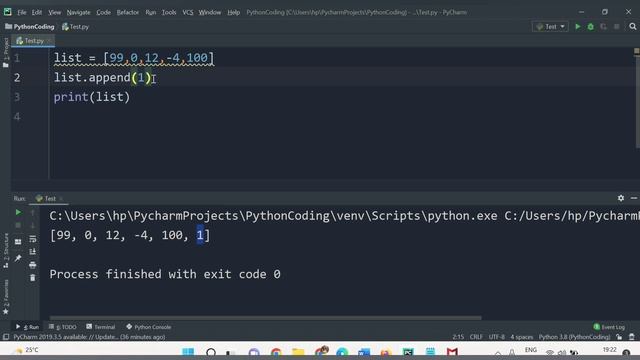The image size is (640, 360).
Task: Open the TODO tool window tab
Action: tap(62, 327)
